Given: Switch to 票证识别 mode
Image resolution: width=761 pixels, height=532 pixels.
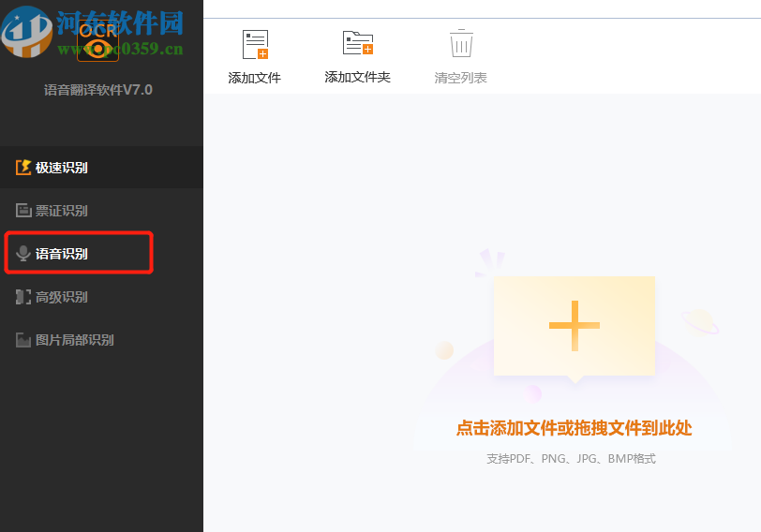Looking at the screenshot, I should point(101,211).
